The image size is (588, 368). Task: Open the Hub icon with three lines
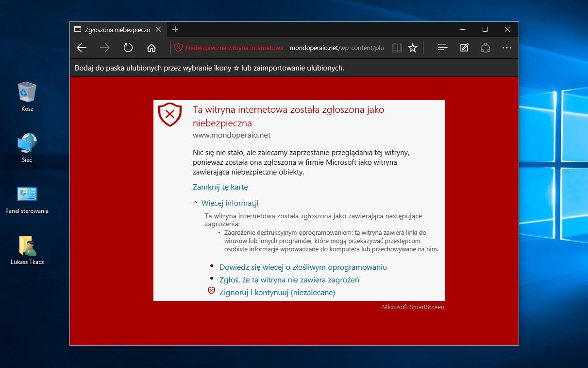(442, 48)
